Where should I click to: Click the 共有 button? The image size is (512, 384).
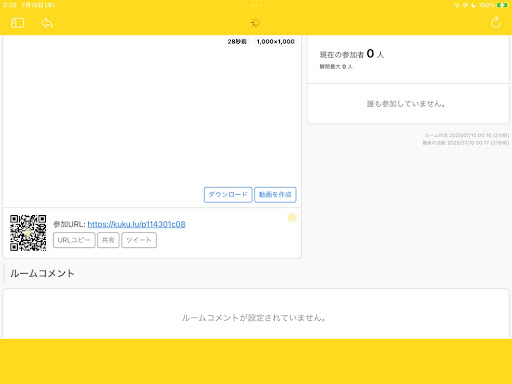tap(108, 240)
